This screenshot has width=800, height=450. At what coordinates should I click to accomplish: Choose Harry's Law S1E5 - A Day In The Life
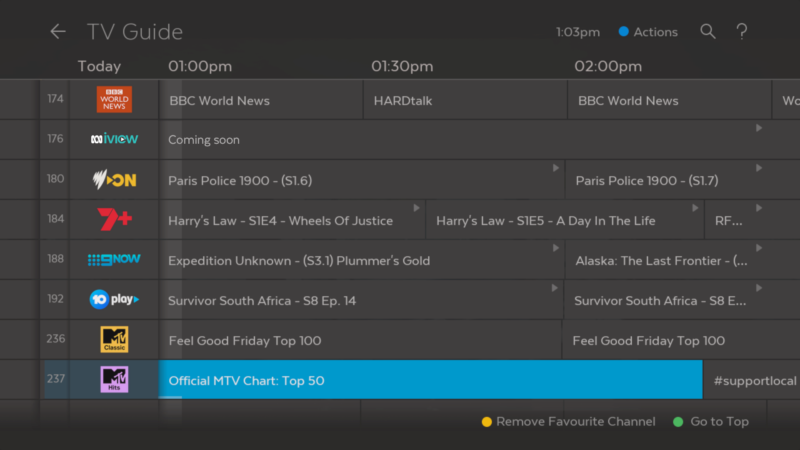(x=564, y=220)
